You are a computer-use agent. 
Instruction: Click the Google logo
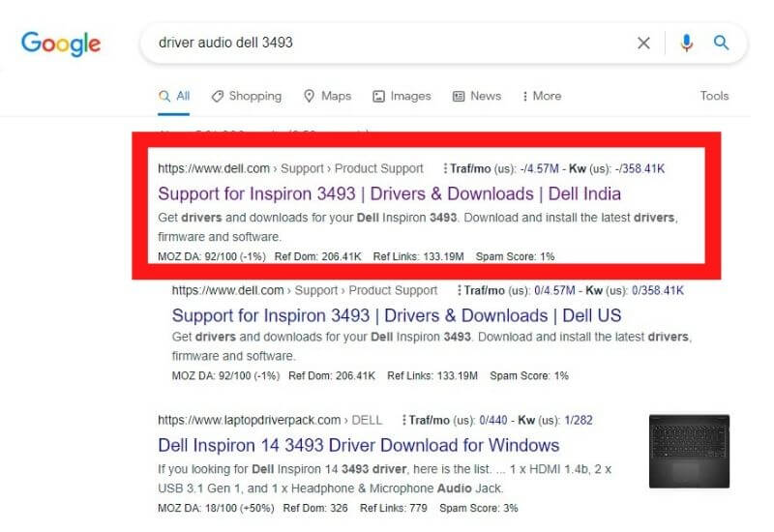click(x=61, y=44)
